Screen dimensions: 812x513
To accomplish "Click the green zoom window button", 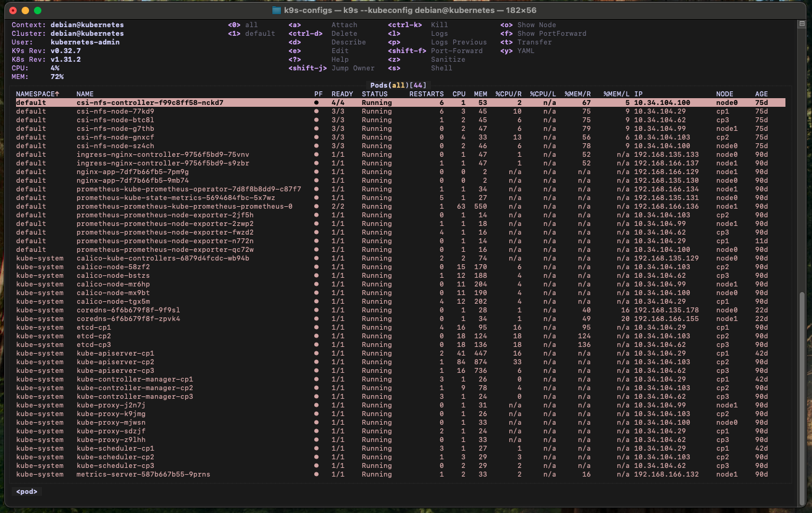I will tap(38, 10).
